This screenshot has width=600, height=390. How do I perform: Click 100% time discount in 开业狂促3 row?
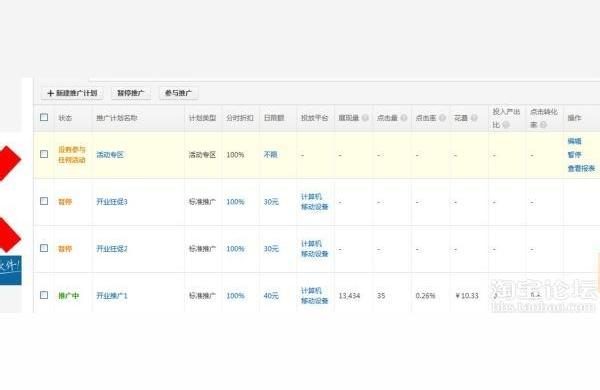coord(235,202)
